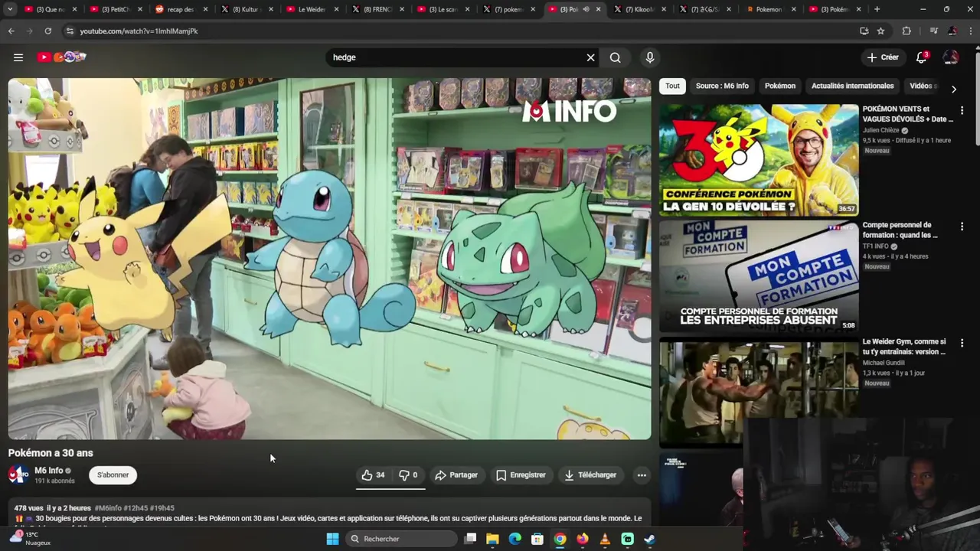Open a new browser tab
This screenshot has height=551, width=980.
pos(877,9)
